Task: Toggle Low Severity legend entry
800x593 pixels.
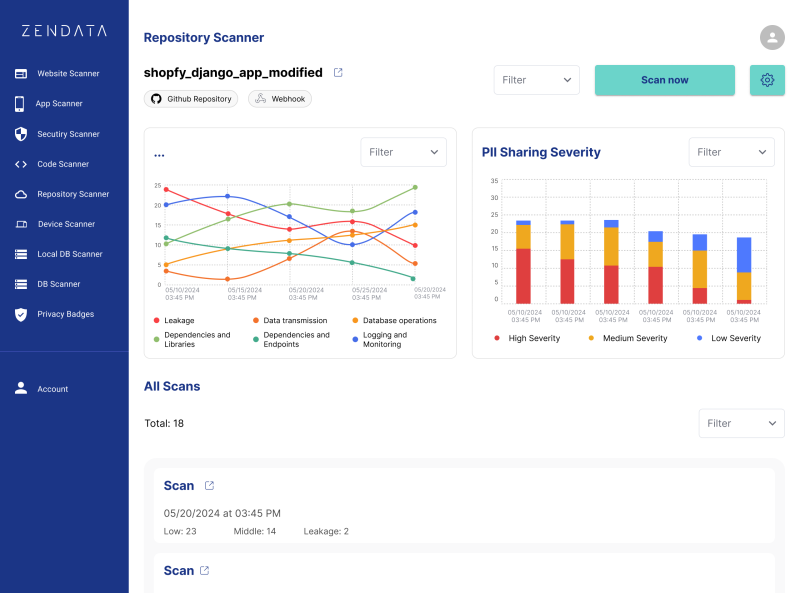Action: click(x=729, y=338)
